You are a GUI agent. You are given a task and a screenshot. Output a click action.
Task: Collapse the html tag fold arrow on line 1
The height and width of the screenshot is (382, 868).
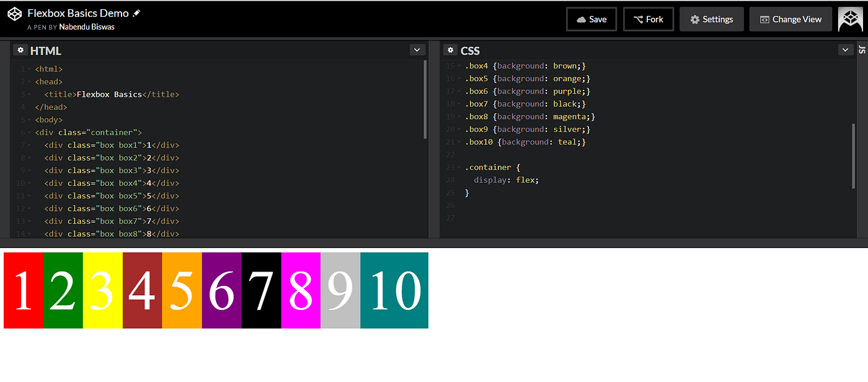(29, 69)
